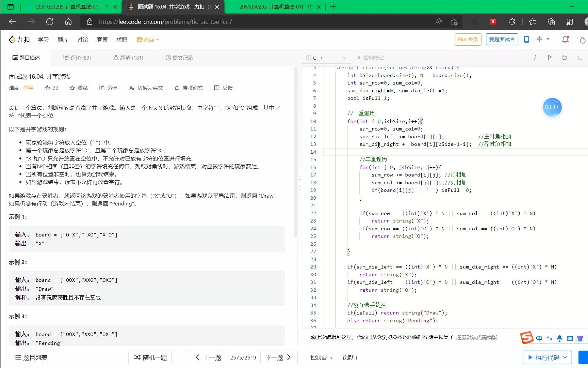Image resolution: width=588 pixels, height=368 pixels.
Task: Click the mobile device icon in header
Action: [526, 40]
